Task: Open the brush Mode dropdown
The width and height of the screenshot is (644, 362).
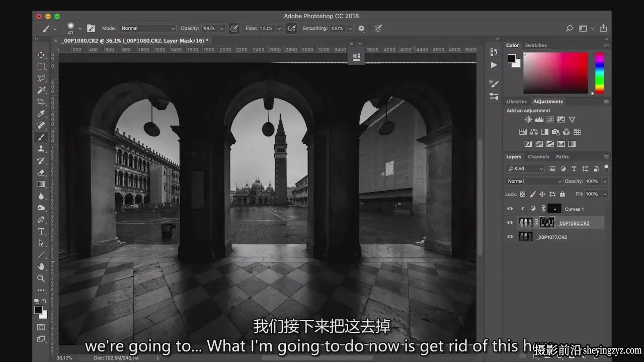Action: tap(148, 29)
